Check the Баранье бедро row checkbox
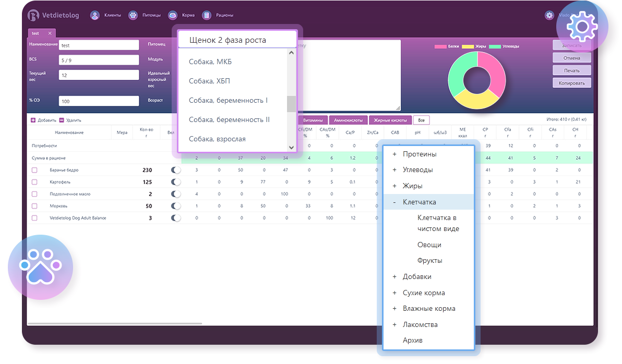 (34, 170)
